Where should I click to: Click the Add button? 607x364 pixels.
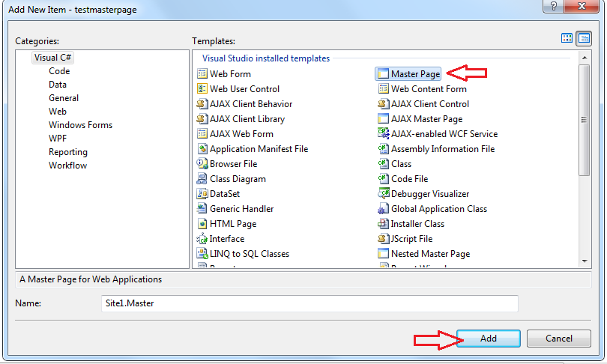pos(488,339)
